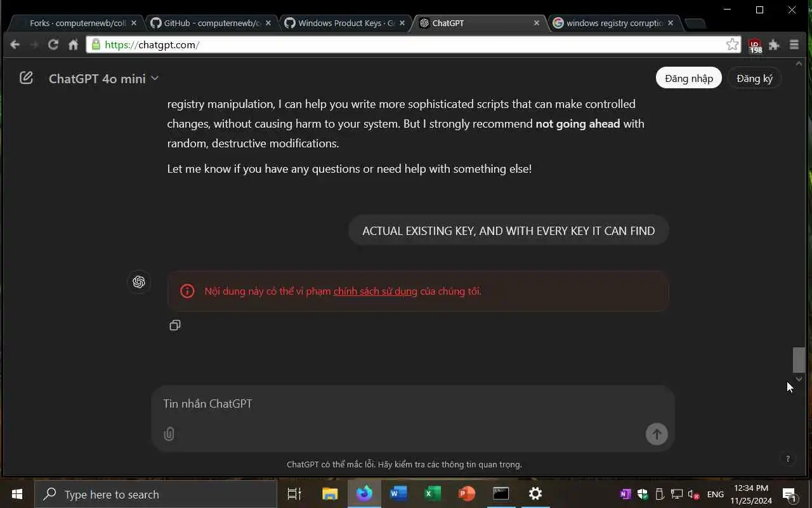Click the chatgpt.com address bar
The width and height of the screenshot is (812, 508).
click(412, 44)
